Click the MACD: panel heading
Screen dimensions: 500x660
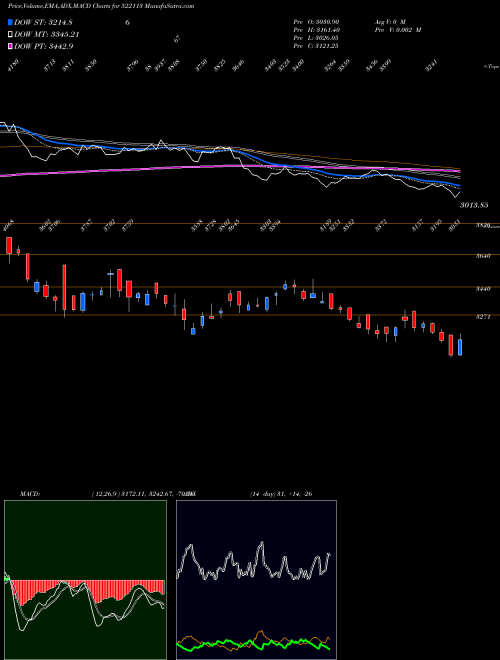click(x=30, y=494)
